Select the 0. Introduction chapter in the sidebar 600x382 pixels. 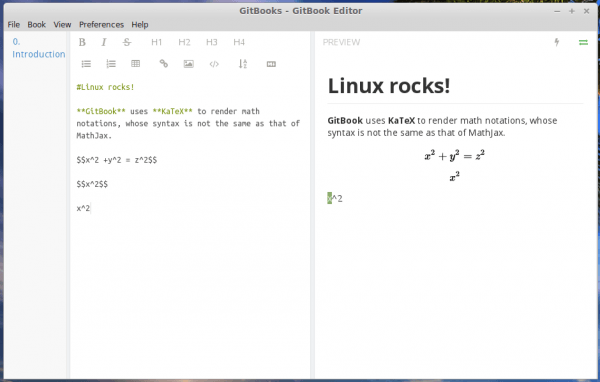pos(38,48)
